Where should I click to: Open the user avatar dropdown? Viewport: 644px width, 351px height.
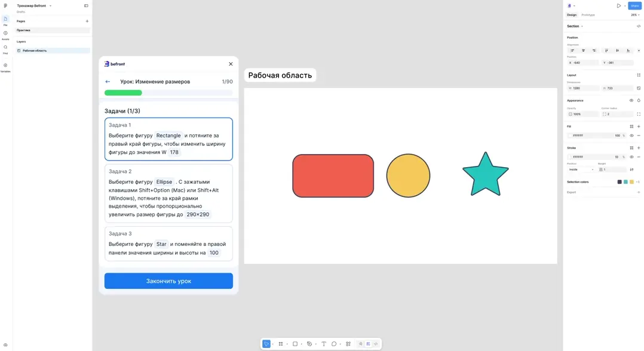point(571,6)
